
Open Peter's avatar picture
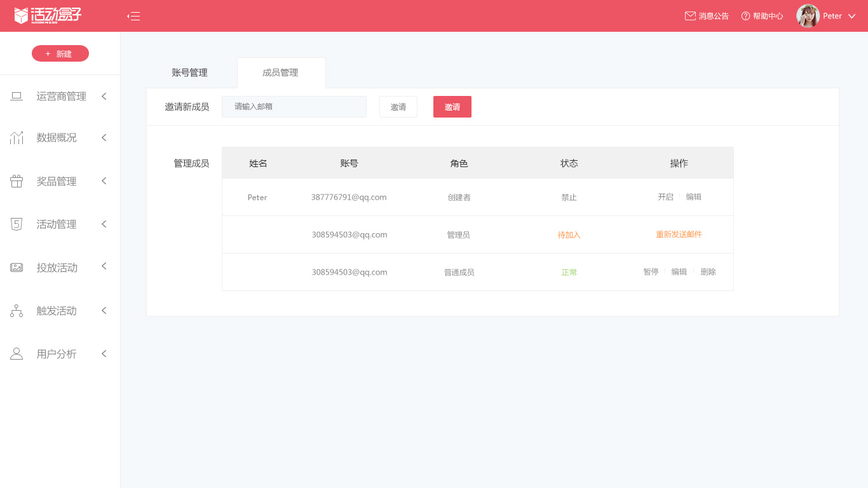pos(808,16)
